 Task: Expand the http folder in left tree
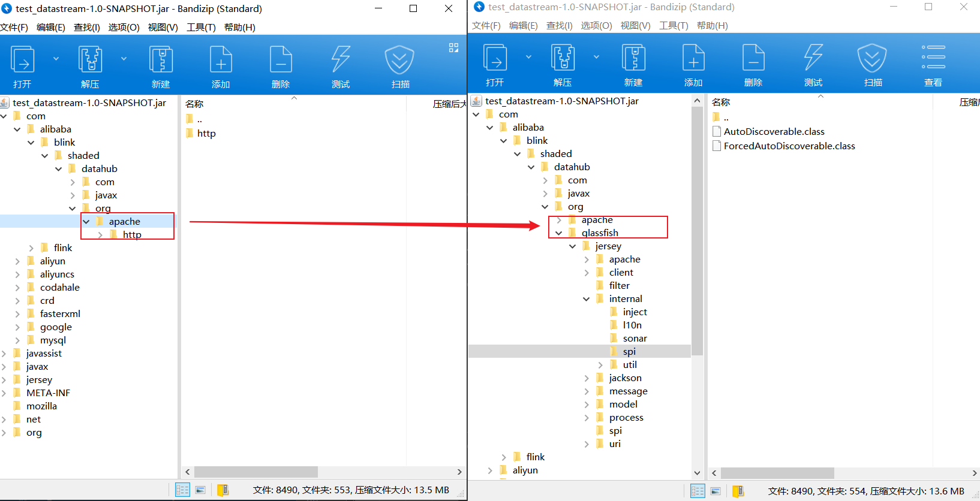click(100, 235)
